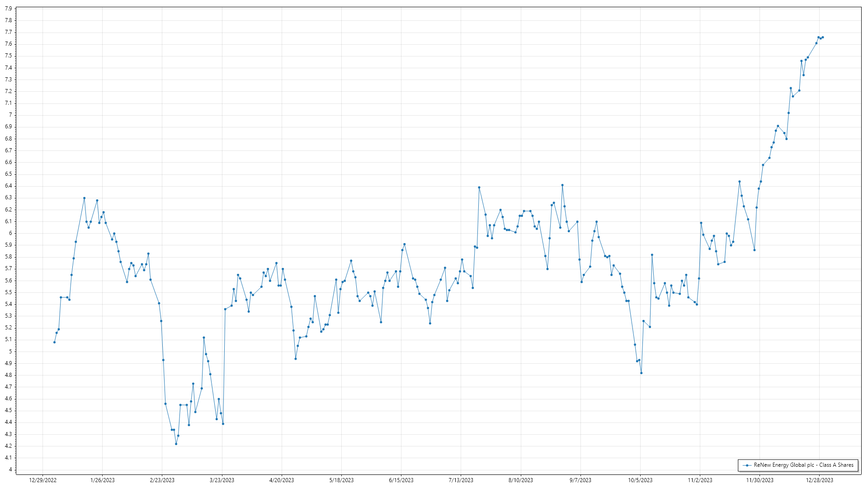
Task: Select the 11/30/2023 x-axis date label
Action: (x=759, y=480)
